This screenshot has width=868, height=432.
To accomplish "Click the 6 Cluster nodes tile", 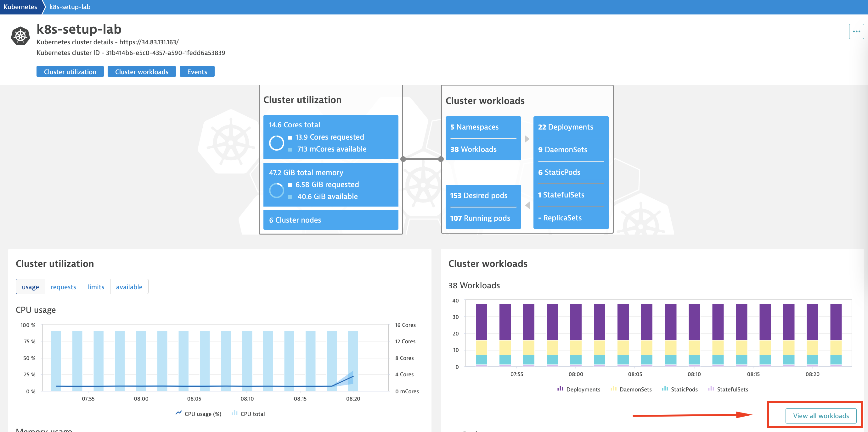I will pyautogui.click(x=330, y=220).
